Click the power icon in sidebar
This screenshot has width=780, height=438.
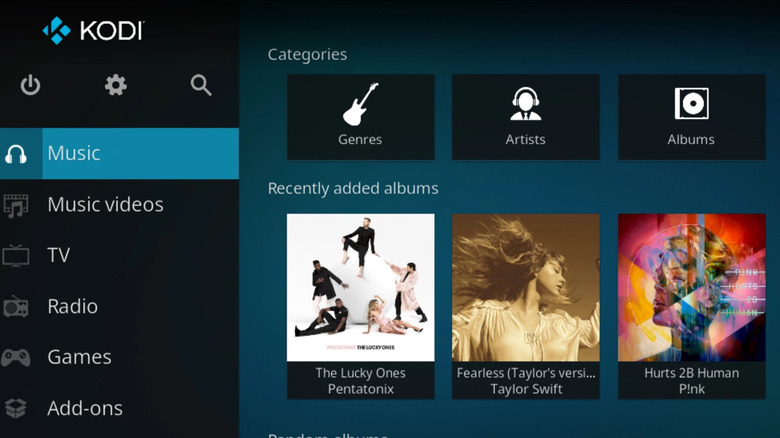point(31,86)
